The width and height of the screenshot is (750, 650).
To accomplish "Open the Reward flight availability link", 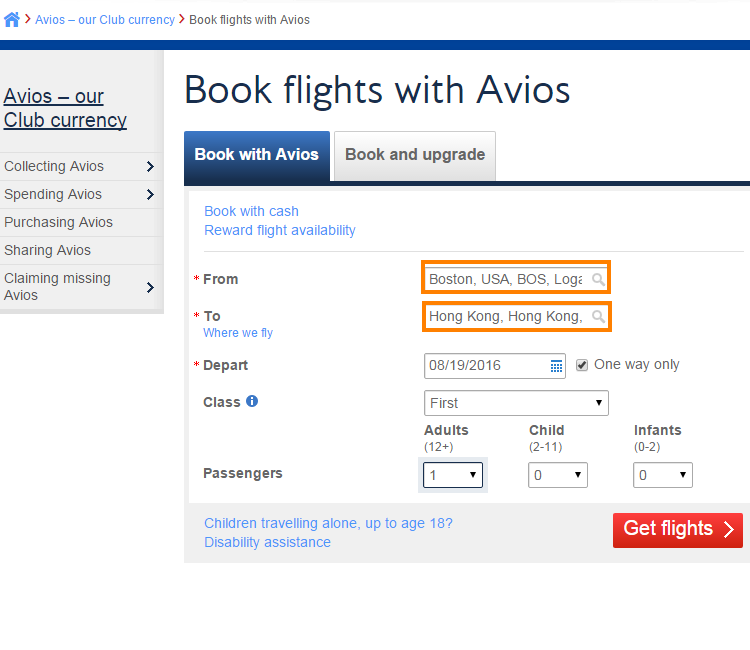I will (x=279, y=230).
